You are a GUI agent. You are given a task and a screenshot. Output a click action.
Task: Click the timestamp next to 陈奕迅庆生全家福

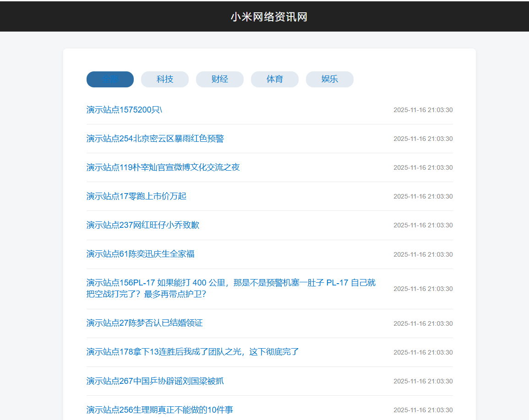coord(423,254)
